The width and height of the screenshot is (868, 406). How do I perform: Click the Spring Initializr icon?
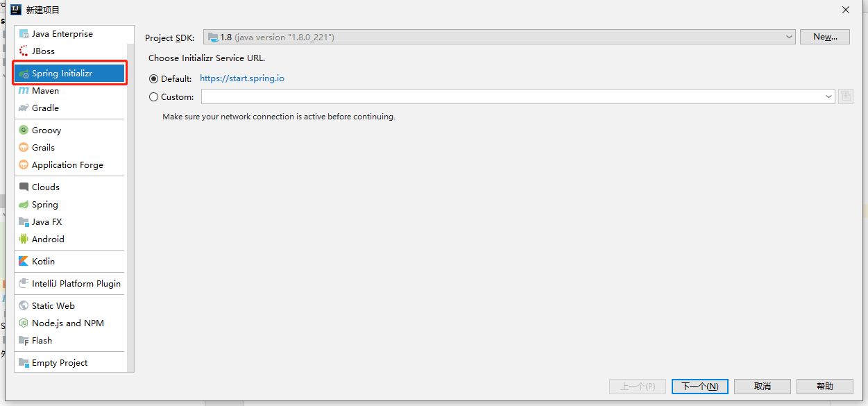[x=24, y=74]
